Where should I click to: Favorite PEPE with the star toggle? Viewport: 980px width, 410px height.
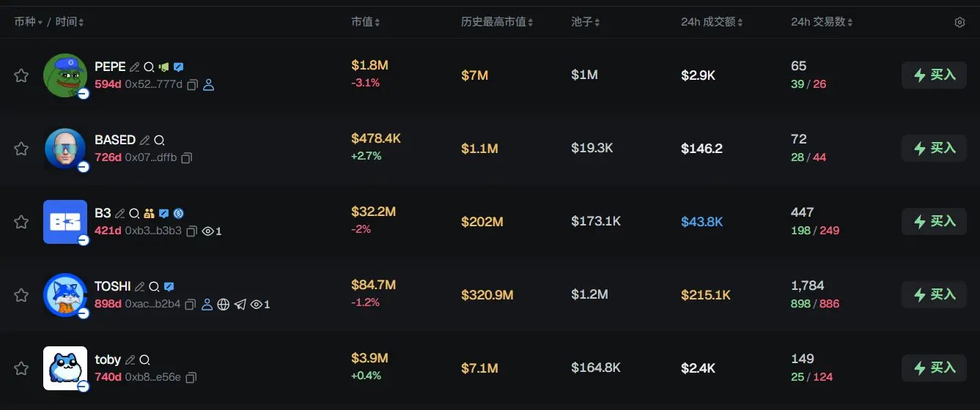(x=21, y=75)
